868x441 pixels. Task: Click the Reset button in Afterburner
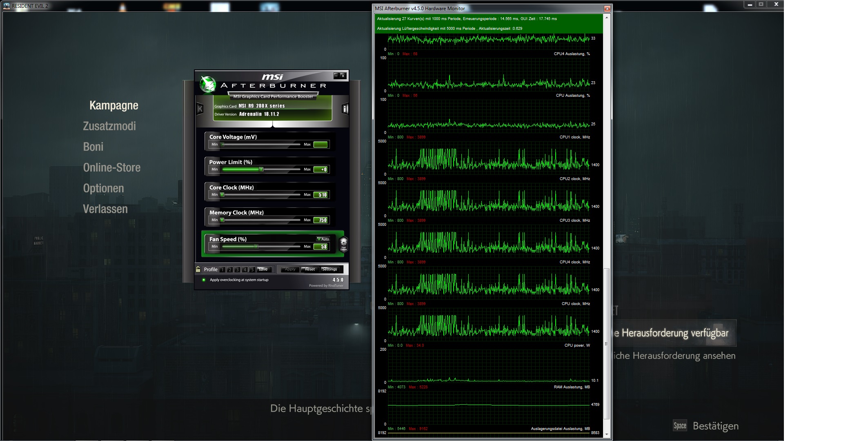[x=310, y=269]
